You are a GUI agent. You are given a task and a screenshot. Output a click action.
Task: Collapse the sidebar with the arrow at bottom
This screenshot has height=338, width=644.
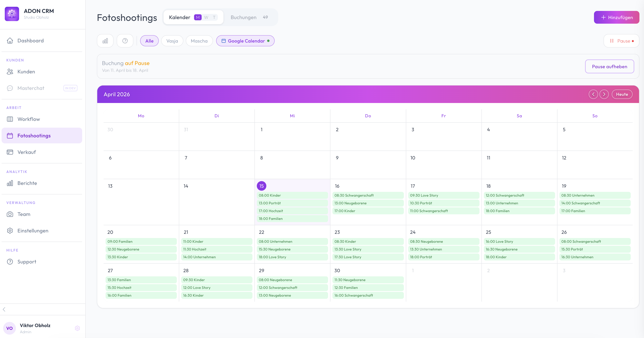4,309
